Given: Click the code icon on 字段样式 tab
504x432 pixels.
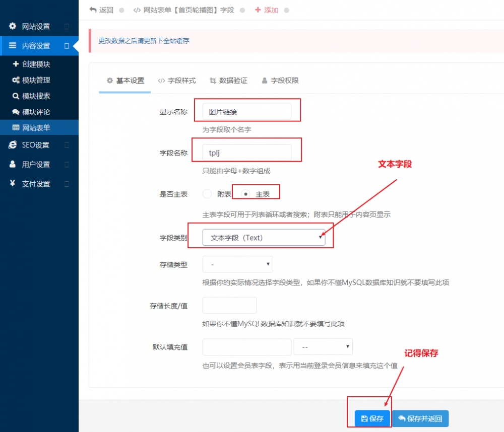Looking at the screenshot, I should [161, 81].
